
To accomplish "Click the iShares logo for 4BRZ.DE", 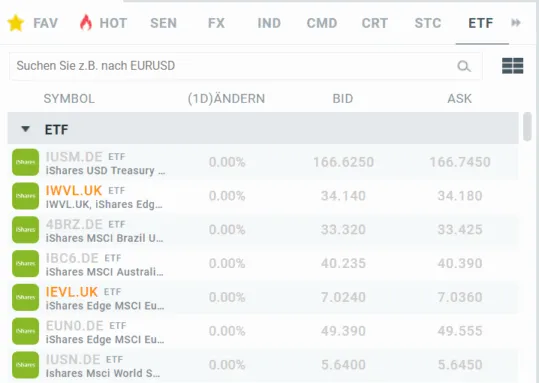I will point(25,230).
